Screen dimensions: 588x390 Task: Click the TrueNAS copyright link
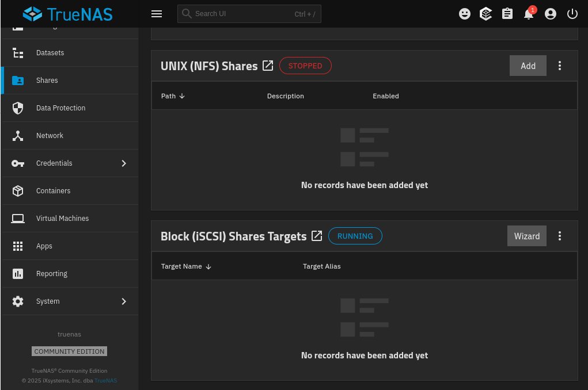[105, 381]
